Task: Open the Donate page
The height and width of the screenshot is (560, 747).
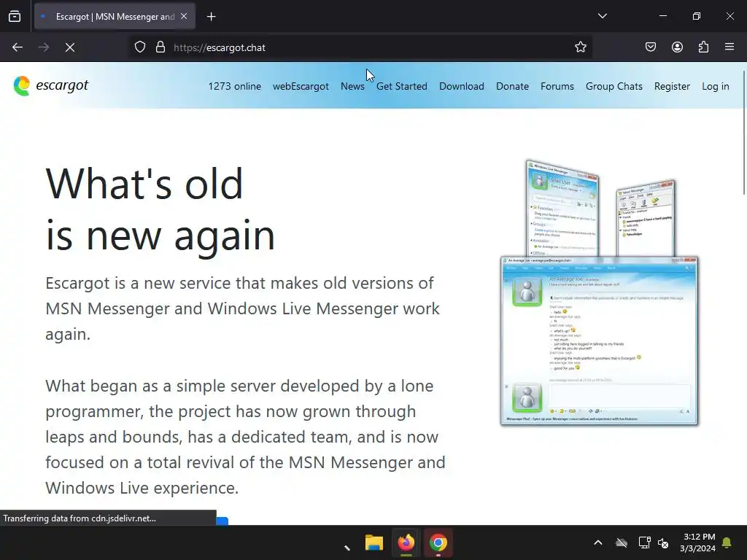Action: coord(512,86)
